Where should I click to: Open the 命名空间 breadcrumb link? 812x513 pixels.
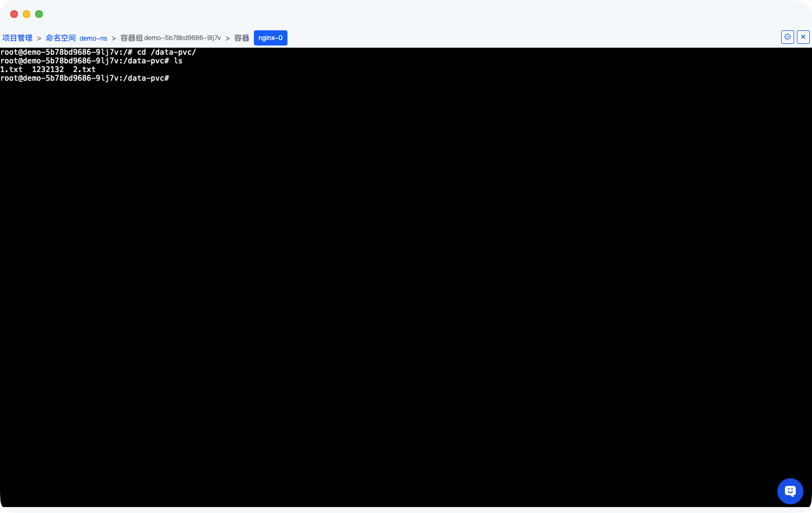coord(61,38)
